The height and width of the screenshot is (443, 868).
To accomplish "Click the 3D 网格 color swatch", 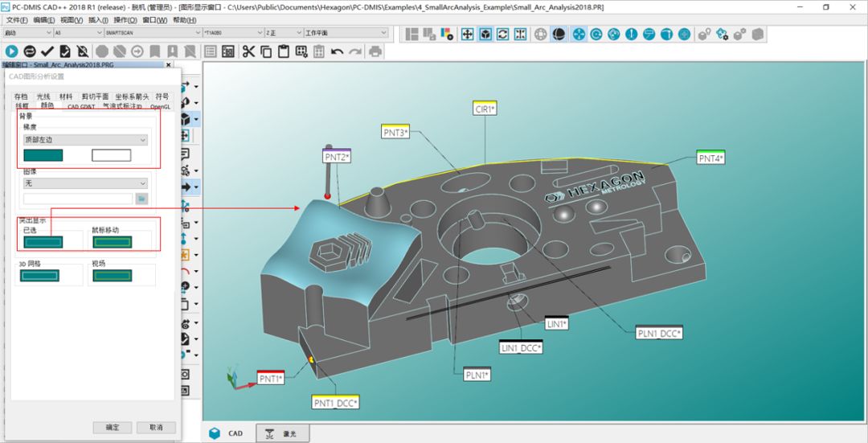I will pyautogui.click(x=40, y=275).
